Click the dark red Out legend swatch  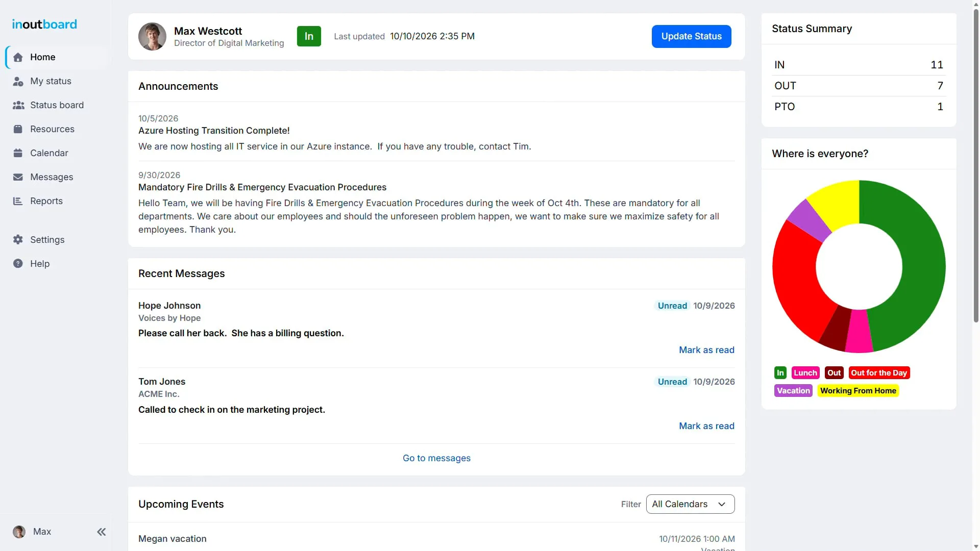tap(834, 373)
